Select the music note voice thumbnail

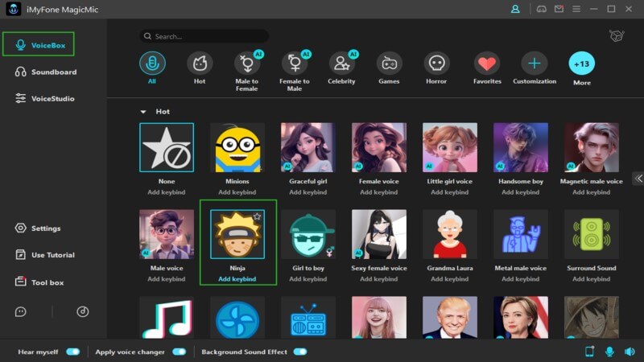pos(167,318)
